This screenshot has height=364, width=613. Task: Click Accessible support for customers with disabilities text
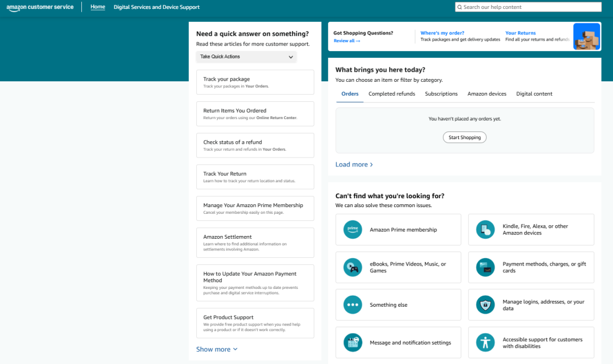pyautogui.click(x=542, y=342)
